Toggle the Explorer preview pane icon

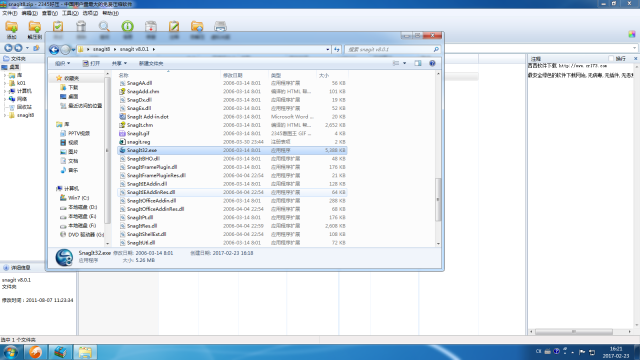point(418,63)
